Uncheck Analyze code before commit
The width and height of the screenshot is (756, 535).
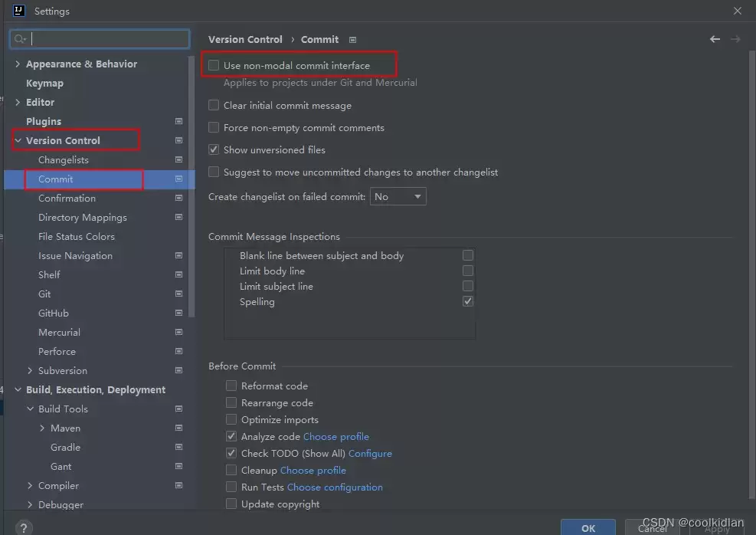click(x=231, y=436)
